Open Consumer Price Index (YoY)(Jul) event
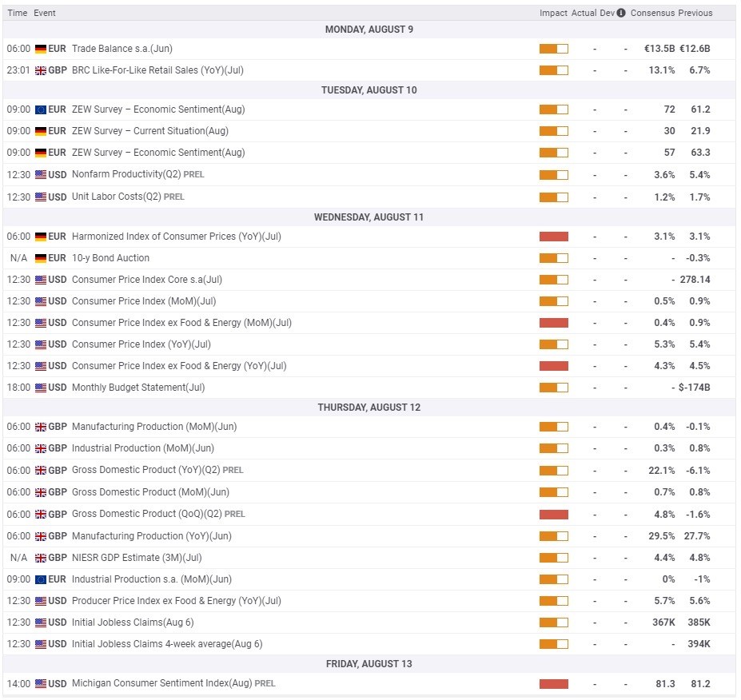The height and width of the screenshot is (700, 741). (x=141, y=344)
